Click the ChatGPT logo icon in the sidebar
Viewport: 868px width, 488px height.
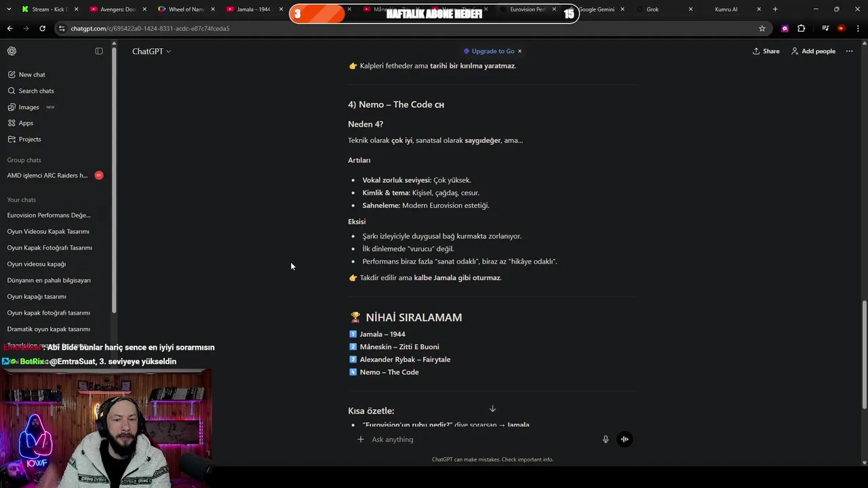12,52
